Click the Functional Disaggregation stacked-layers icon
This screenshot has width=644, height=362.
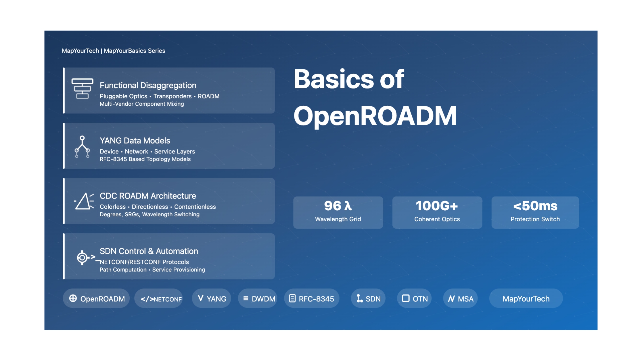pyautogui.click(x=82, y=89)
